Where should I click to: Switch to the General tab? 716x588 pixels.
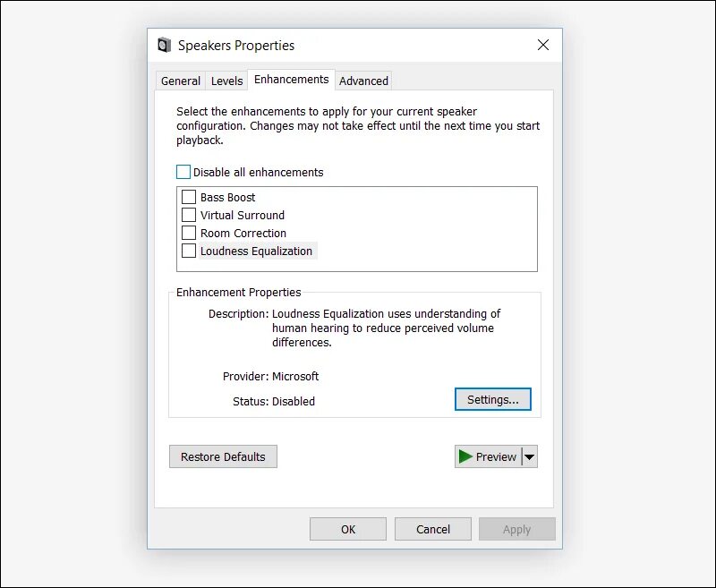coord(180,81)
